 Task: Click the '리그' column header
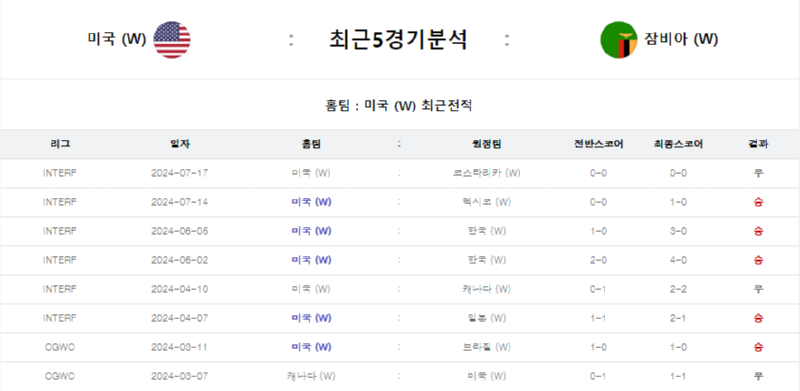(x=60, y=144)
